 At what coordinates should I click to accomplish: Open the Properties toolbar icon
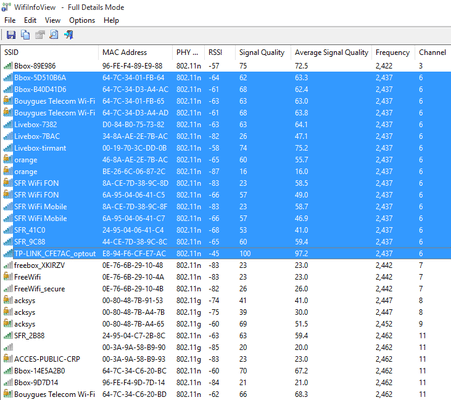click(x=40, y=35)
